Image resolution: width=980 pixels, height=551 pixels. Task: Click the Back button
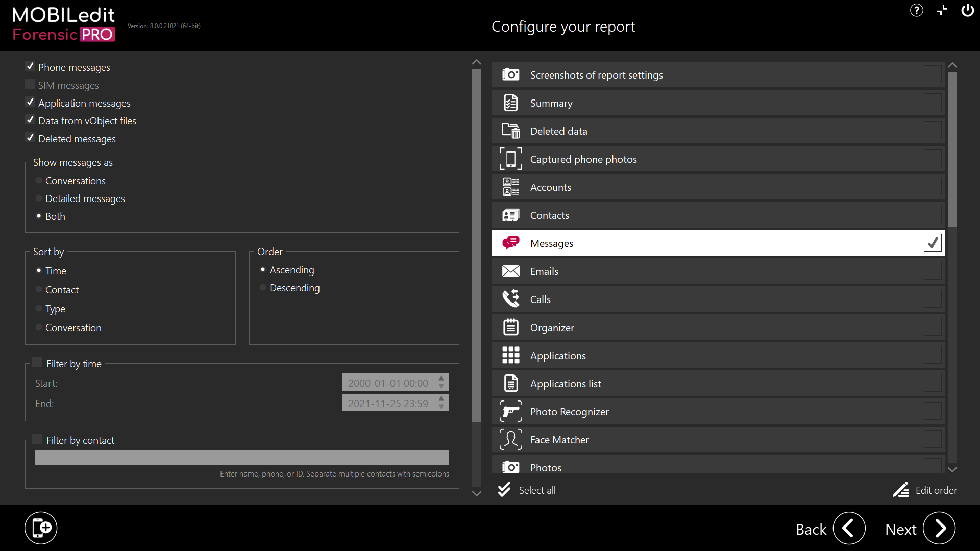click(x=849, y=528)
